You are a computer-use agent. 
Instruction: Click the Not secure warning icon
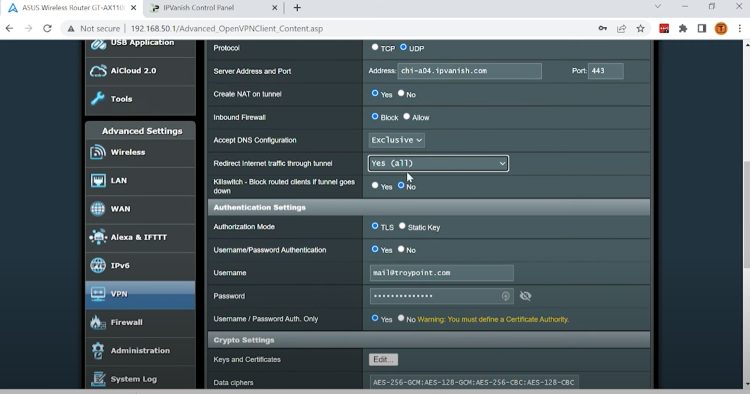[71, 29]
